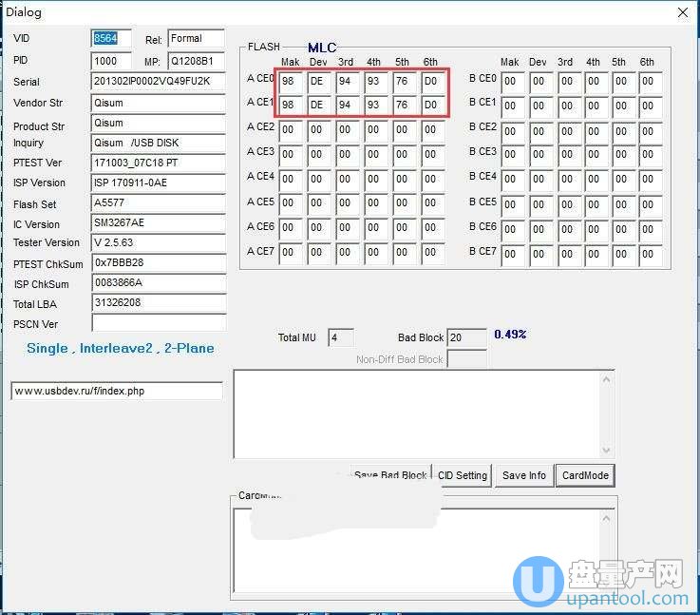Click the empty PSCN Ver field
The image size is (700, 615).
point(158,323)
